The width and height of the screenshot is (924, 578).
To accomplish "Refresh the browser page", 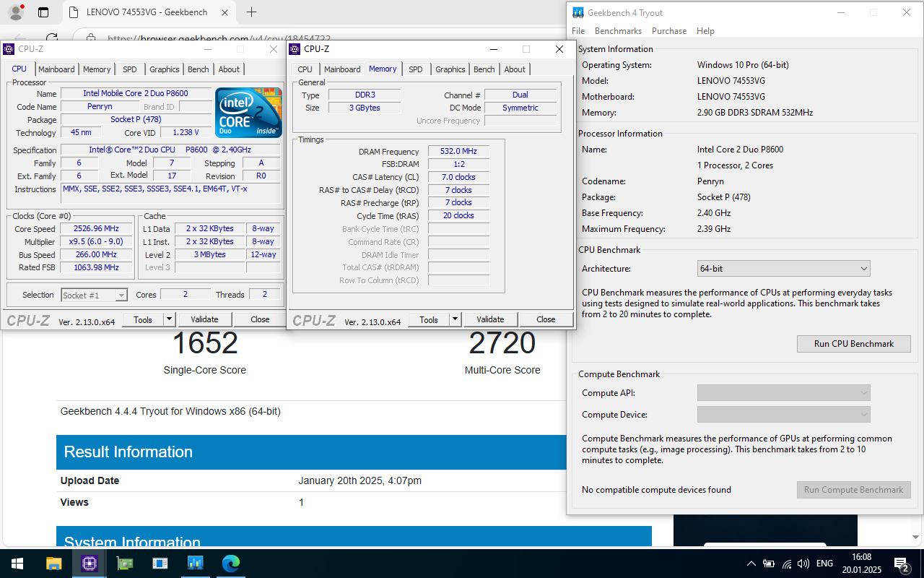I will coord(52,38).
